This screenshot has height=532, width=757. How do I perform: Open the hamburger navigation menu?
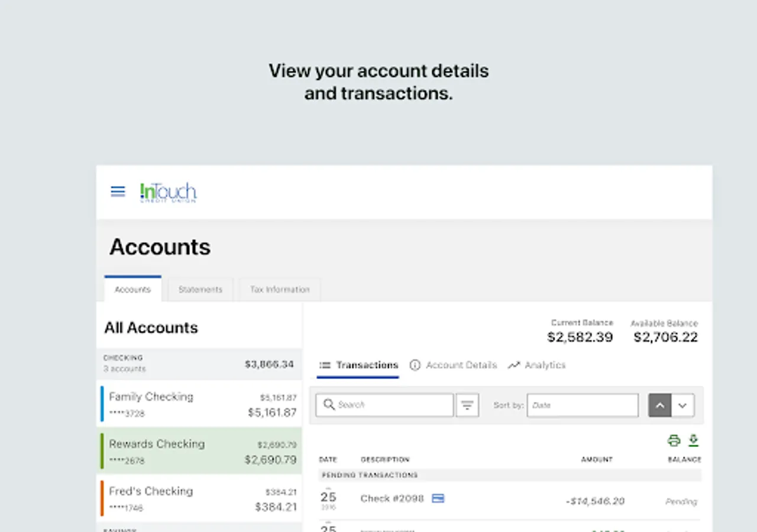(118, 191)
